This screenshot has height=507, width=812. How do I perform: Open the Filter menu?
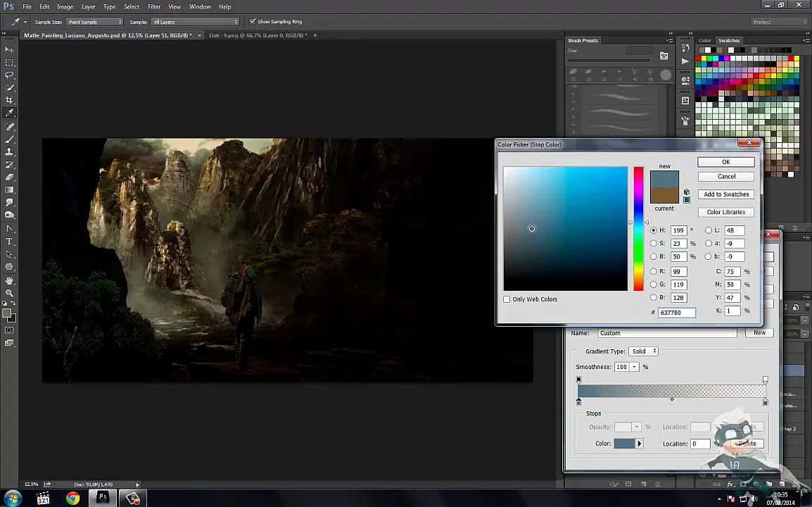(154, 7)
